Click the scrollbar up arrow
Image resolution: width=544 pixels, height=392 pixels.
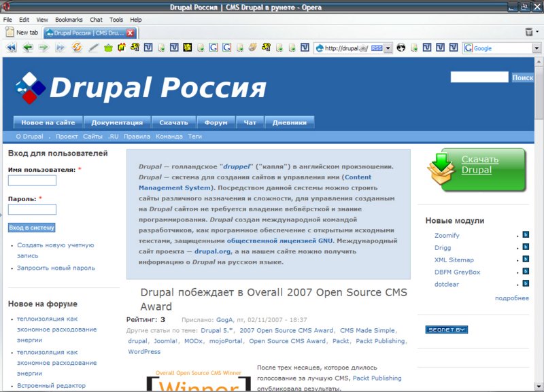539,62
